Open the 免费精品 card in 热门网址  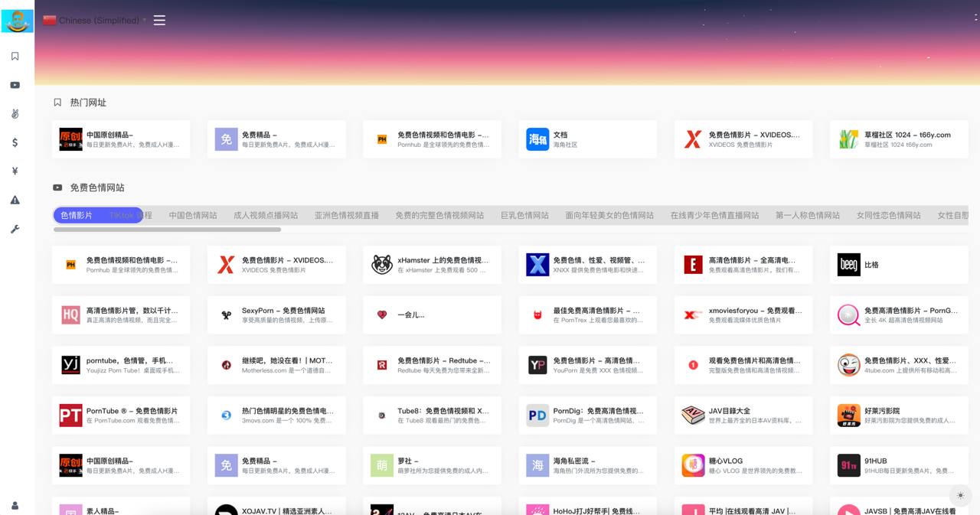[x=276, y=139]
